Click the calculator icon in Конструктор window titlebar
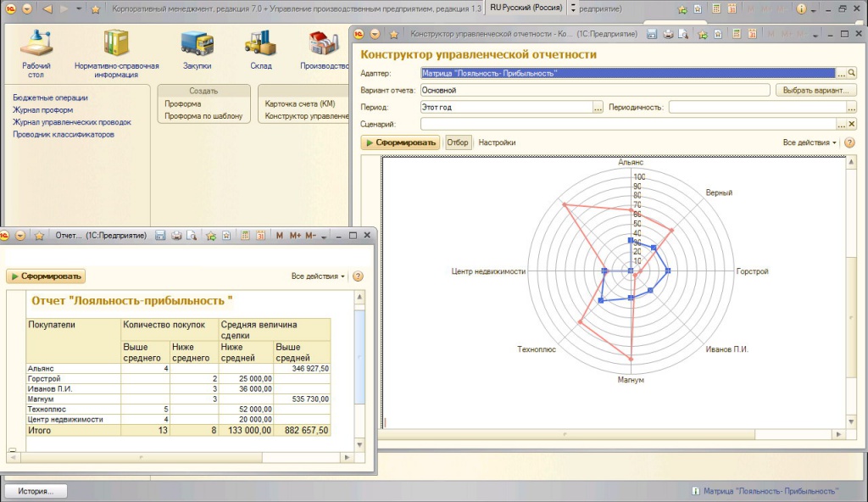The image size is (868, 502). (x=737, y=35)
